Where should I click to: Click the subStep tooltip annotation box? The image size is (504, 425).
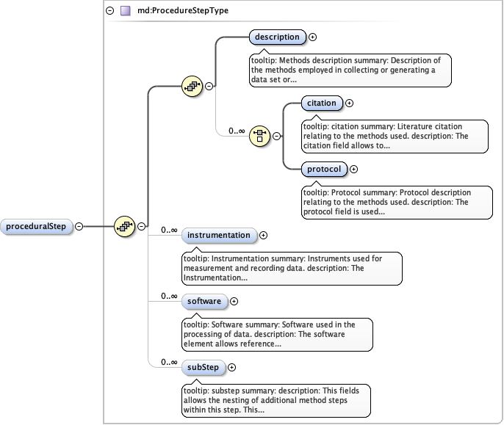276,399
